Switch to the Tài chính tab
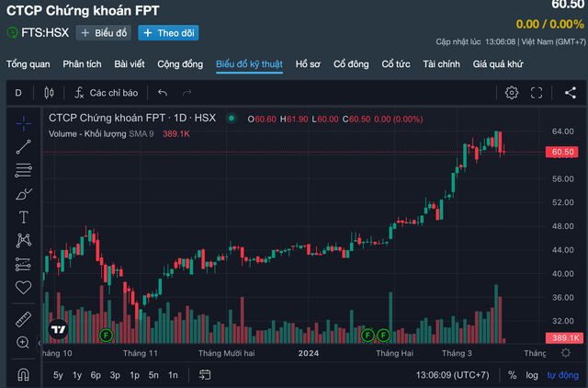The image size is (588, 388). [442, 64]
